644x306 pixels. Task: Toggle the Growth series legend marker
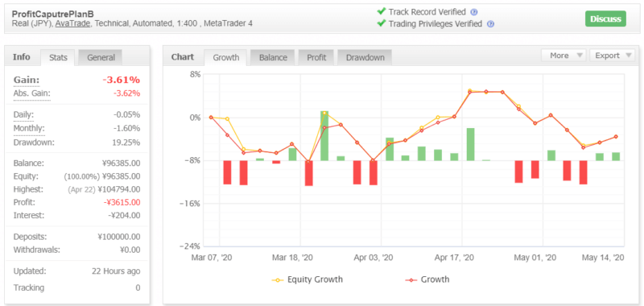pyautogui.click(x=411, y=280)
